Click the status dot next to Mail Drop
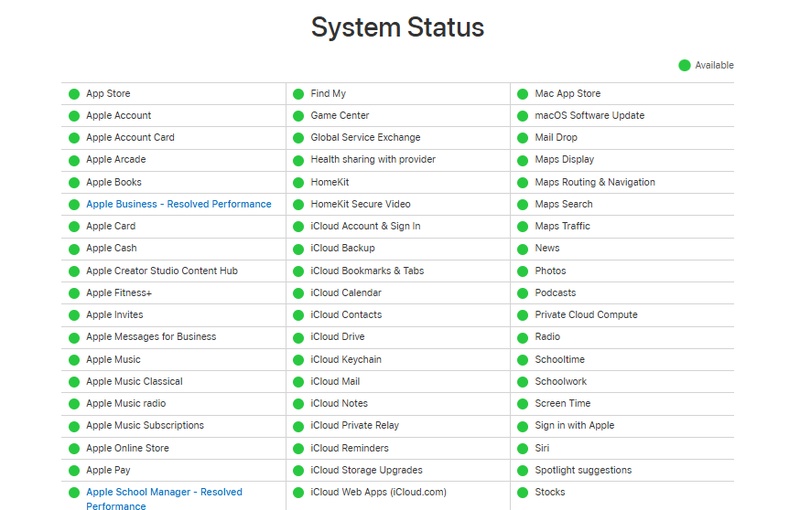Image resolution: width=800 pixels, height=510 pixels. 522,138
